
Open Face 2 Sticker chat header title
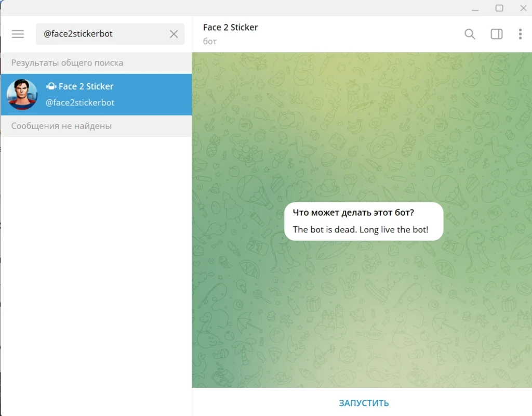tap(230, 27)
